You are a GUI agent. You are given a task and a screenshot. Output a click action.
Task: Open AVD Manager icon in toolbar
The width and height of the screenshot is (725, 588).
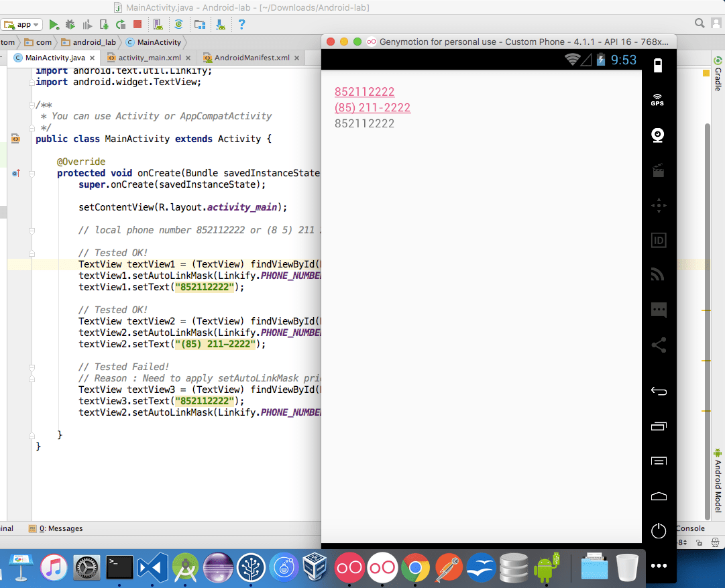[158, 25]
